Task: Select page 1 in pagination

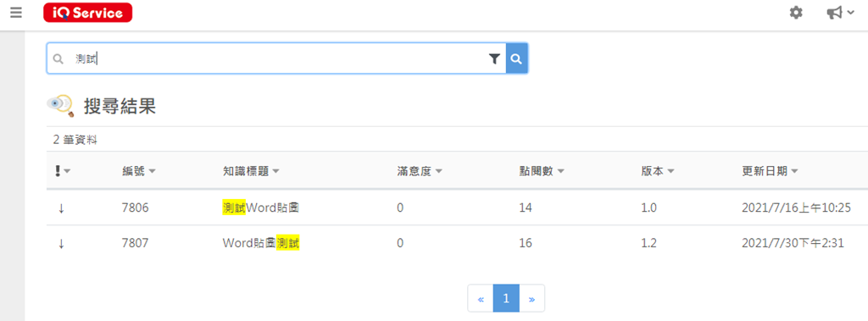Action: [506, 298]
